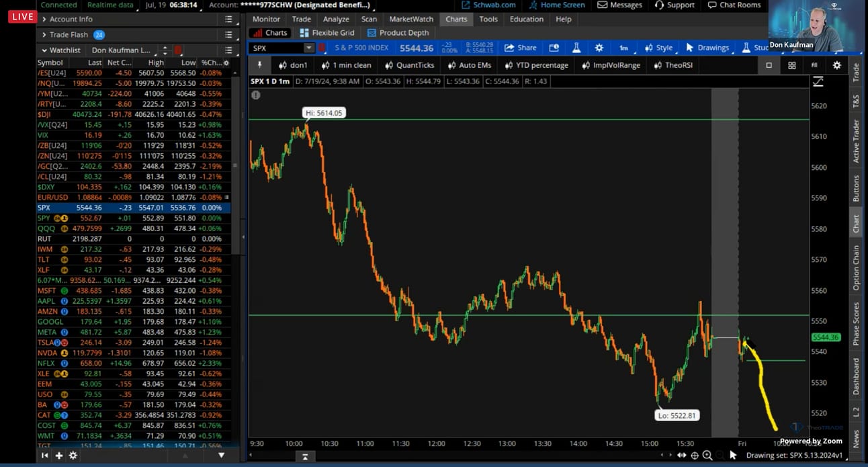
Task: Open the Tools tab
Action: (488, 19)
